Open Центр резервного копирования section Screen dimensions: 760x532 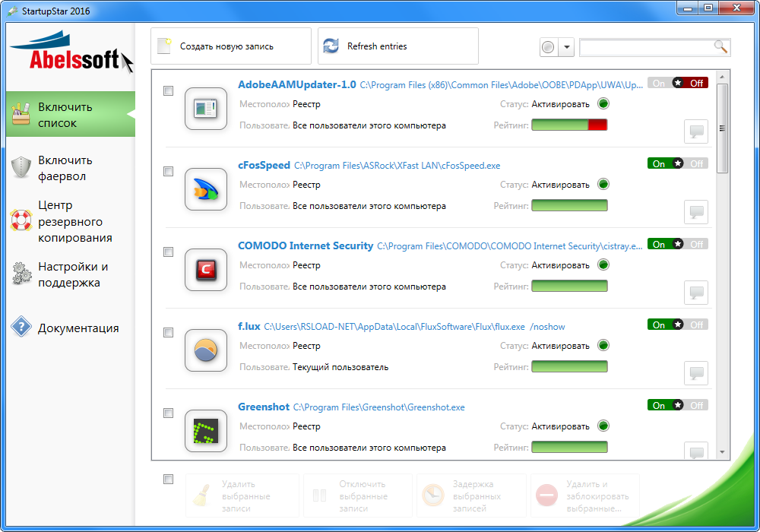[71, 221]
